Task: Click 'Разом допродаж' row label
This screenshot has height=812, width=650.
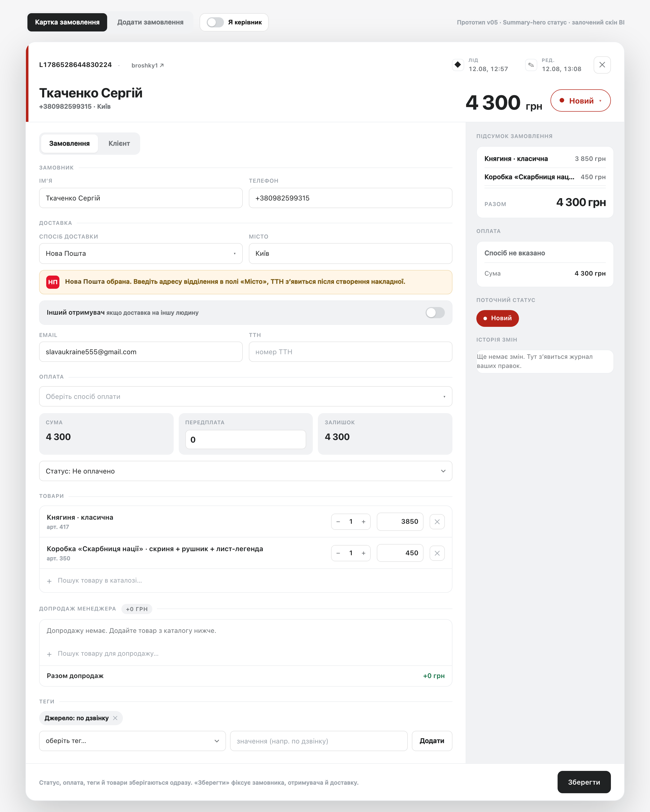Action: pos(75,676)
